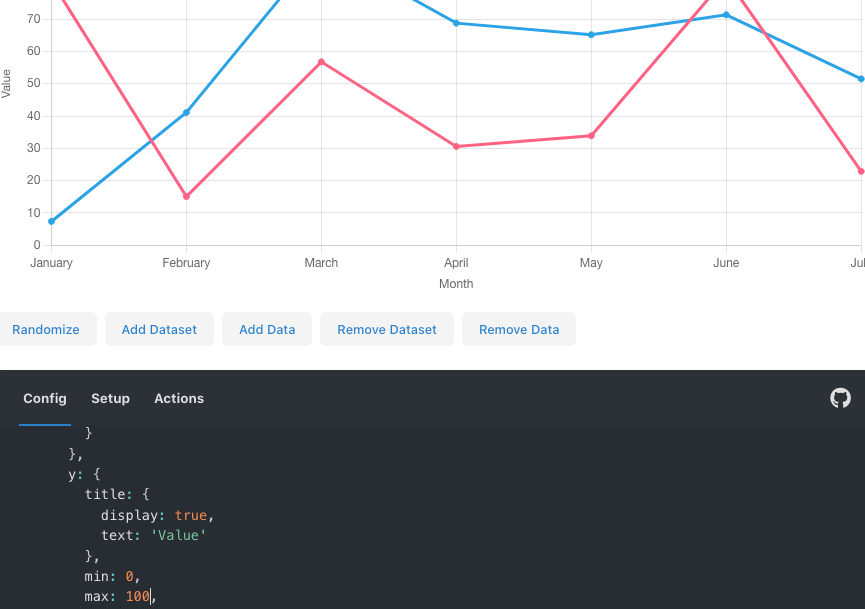Click the blue data point at April
This screenshot has height=609, width=865.
(x=456, y=23)
